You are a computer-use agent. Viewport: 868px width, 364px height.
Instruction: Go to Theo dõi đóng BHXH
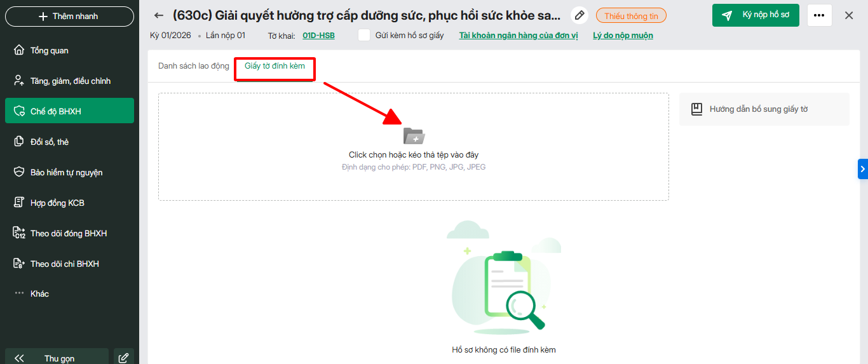click(x=69, y=233)
